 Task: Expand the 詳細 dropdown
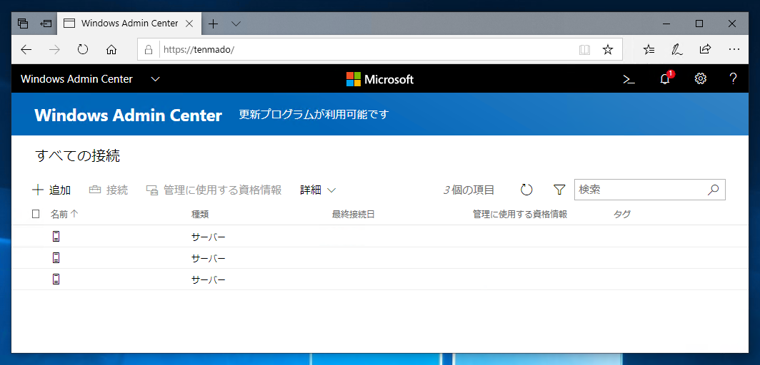[x=318, y=190]
